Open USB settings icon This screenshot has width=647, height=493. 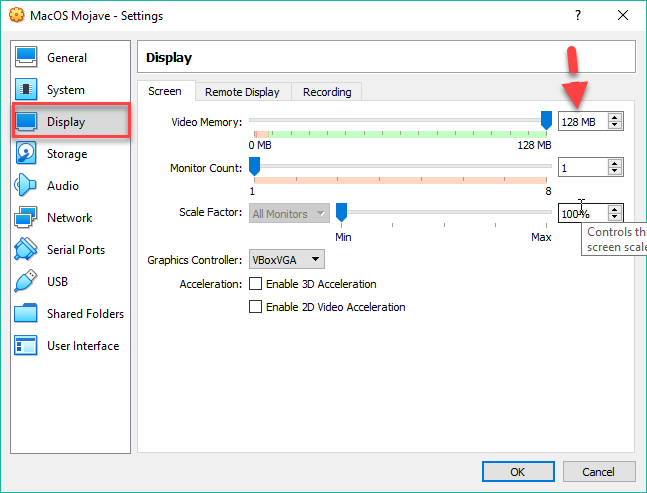click(x=27, y=282)
